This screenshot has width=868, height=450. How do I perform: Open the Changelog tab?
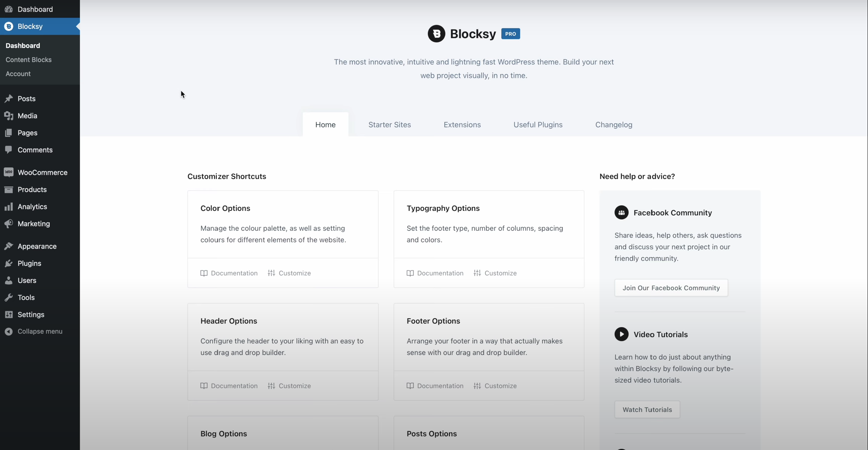click(613, 125)
